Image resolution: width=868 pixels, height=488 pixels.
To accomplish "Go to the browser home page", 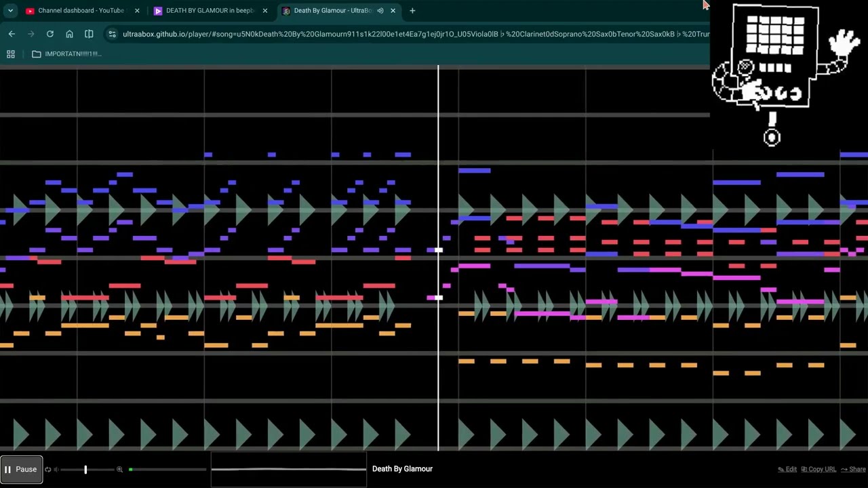I will 69,34.
